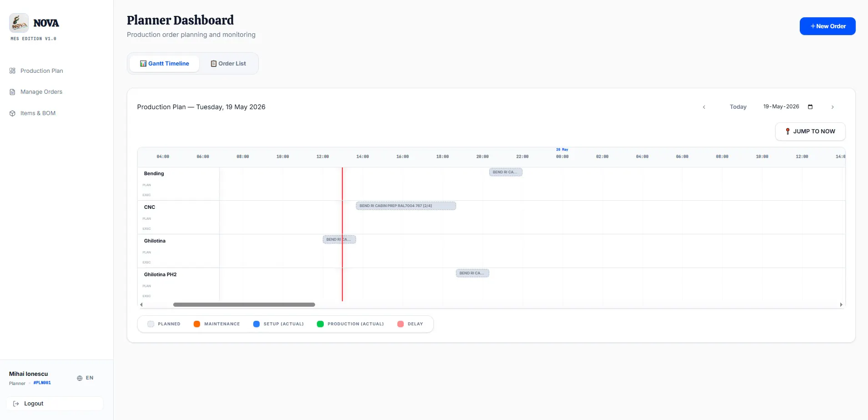Click the Today button

click(x=738, y=107)
